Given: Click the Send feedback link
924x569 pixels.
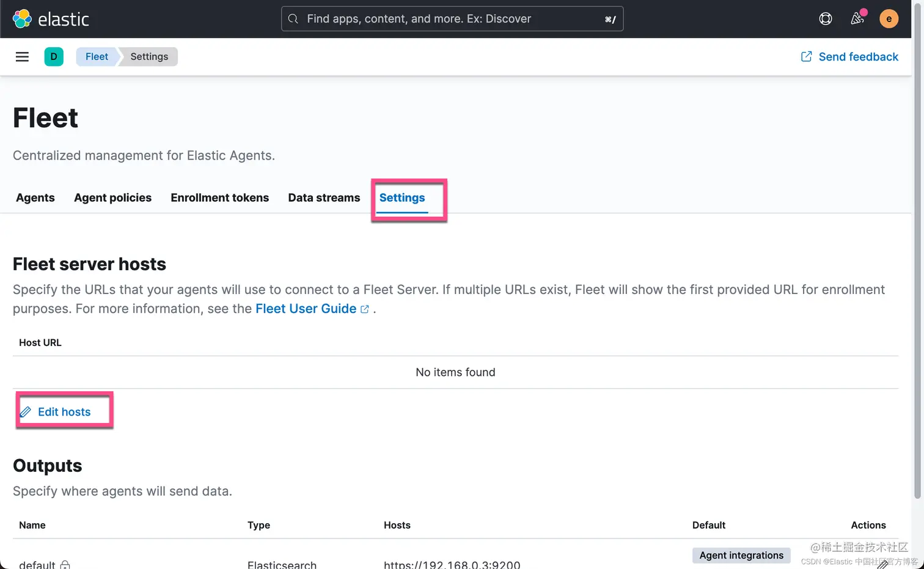Looking at the screenshot, I should click(858, 57).
